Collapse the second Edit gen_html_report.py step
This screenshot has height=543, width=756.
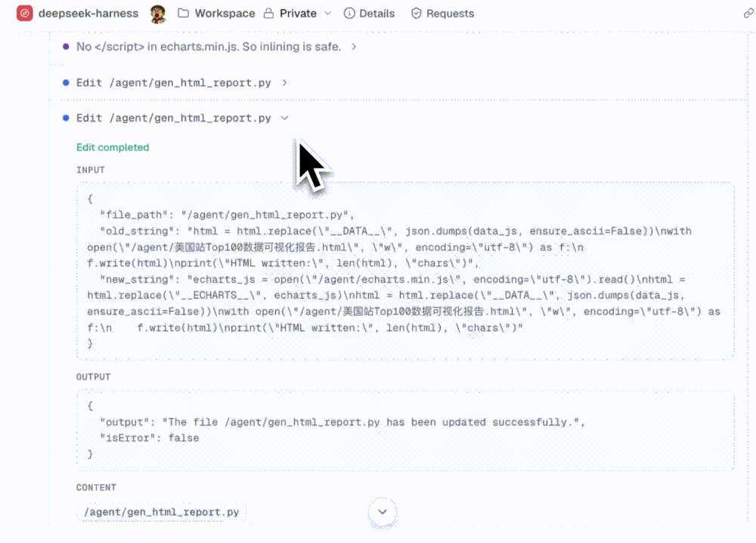[x=284, y=118]
